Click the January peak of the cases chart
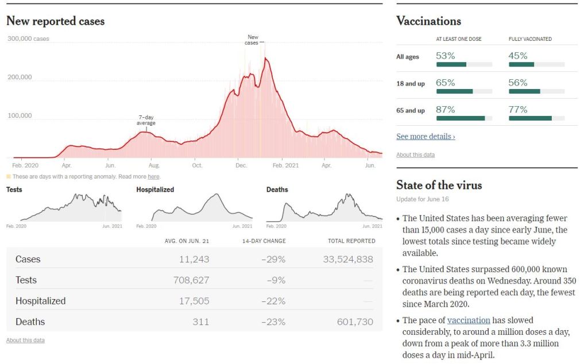This screenshot has height=364, width=588. 265,59
